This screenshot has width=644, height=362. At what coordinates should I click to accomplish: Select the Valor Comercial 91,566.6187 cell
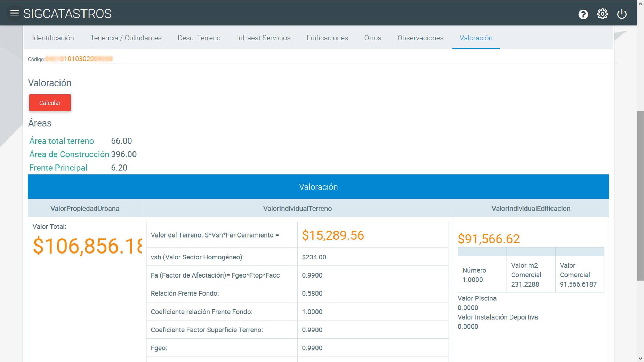(580, 274)
